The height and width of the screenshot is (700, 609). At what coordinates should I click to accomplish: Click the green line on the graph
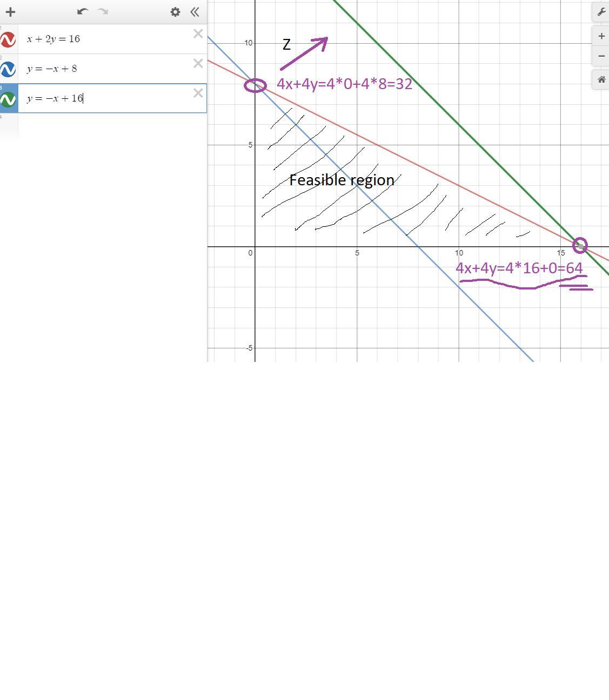(459, 125)
